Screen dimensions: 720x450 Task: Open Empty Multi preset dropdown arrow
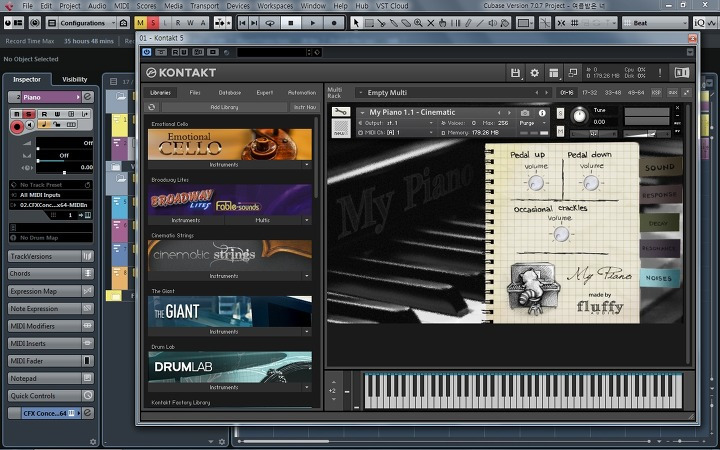point(361,92)
